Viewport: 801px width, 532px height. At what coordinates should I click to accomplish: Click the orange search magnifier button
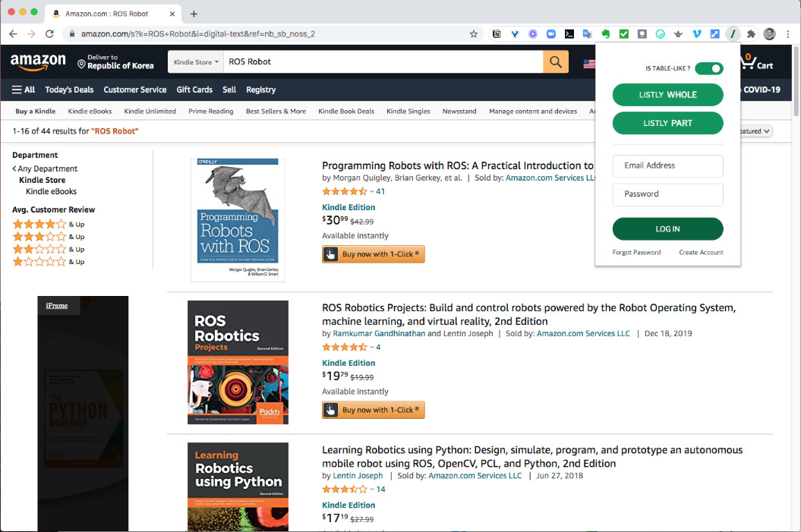556,61
